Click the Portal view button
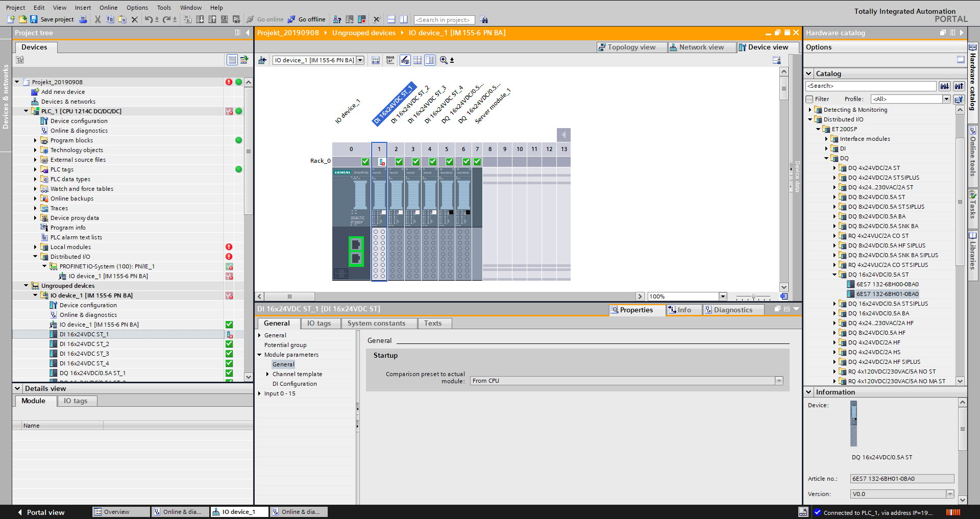 (41, 512)
